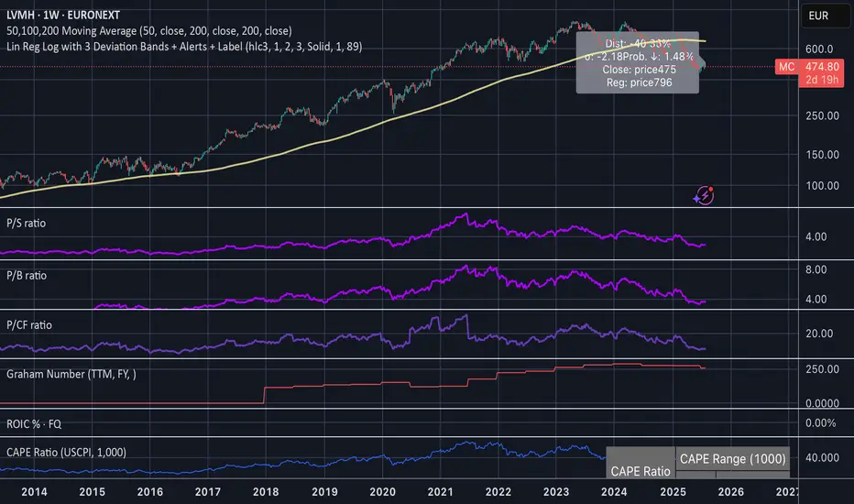Click the 20.00 value on the P/CF scale
Image resolution: width=854 pixels, height=504 pixels.
(819, 334)
